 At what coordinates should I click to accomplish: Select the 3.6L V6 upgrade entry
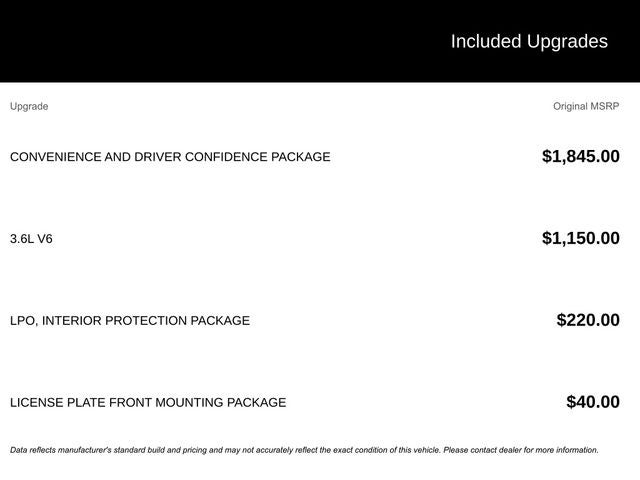[x=31, y=239]
